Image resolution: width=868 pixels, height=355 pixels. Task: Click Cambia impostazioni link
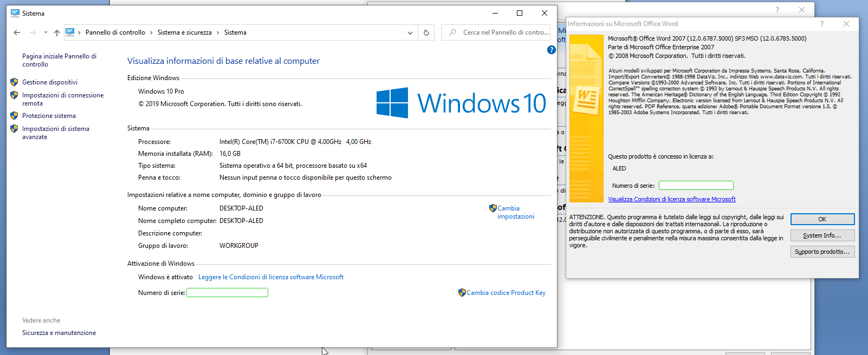[516, 212]
